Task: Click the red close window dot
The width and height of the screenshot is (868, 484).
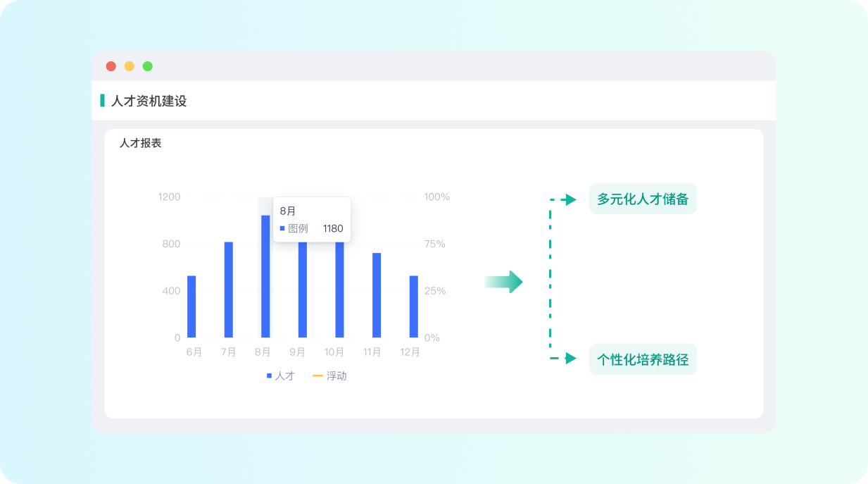Action: pos(111,66)
